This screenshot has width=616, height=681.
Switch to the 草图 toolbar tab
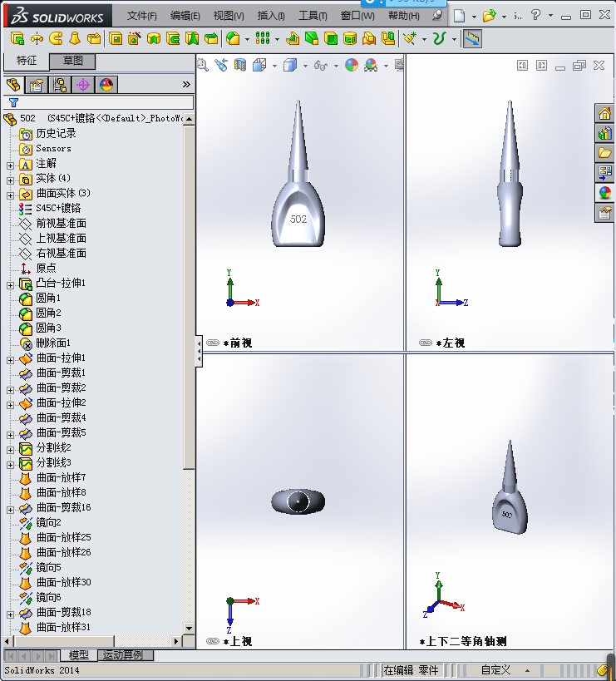click(72, 61)
